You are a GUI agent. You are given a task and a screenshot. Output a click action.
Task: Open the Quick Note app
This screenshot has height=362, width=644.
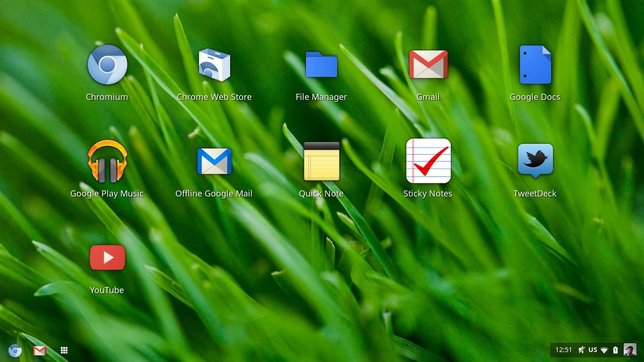click(x=321, y=161)
